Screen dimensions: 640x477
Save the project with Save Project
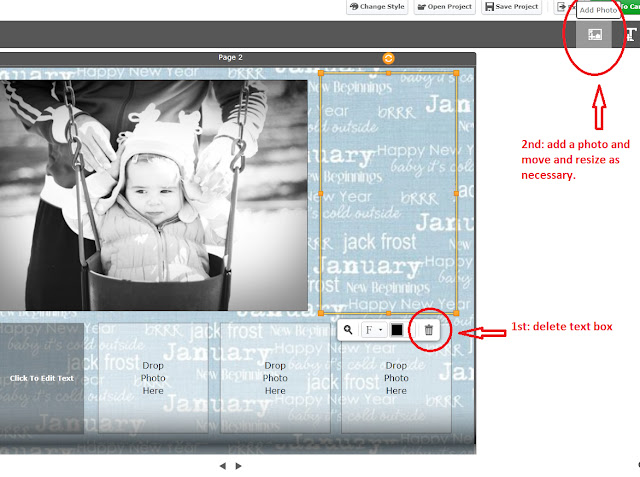[512, 7]
